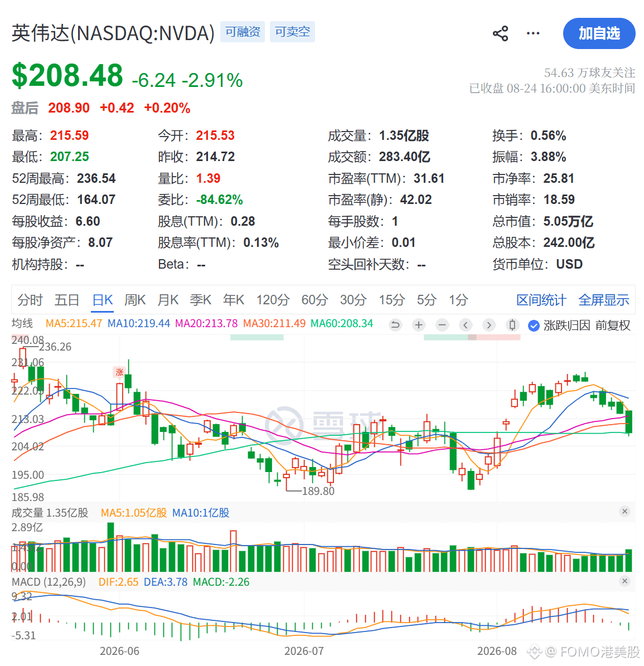This screenshot has height=666, width=644.
Task: Click the MA30:211.49 legend label
Action: pos(274,323)
